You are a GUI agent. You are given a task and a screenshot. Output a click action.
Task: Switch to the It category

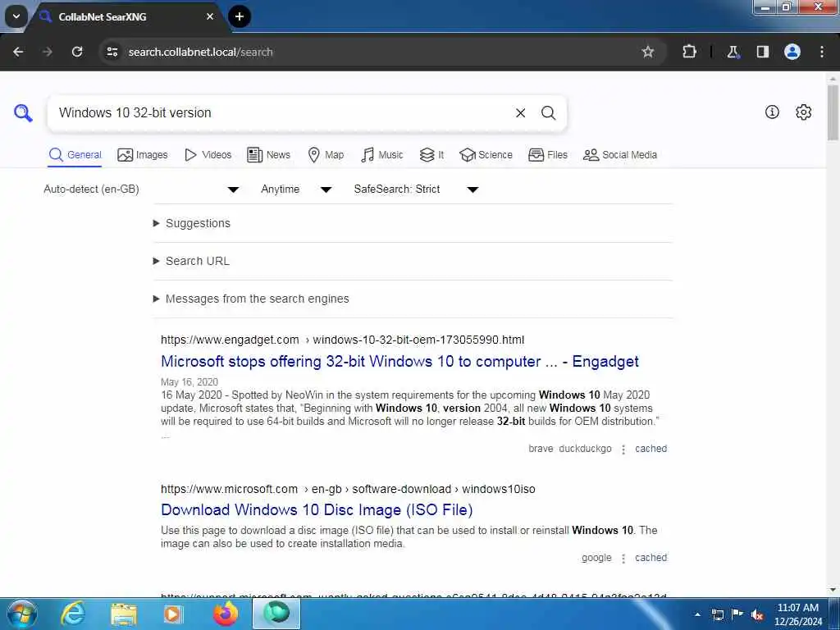pyautogui.click(x=431, y=155)
